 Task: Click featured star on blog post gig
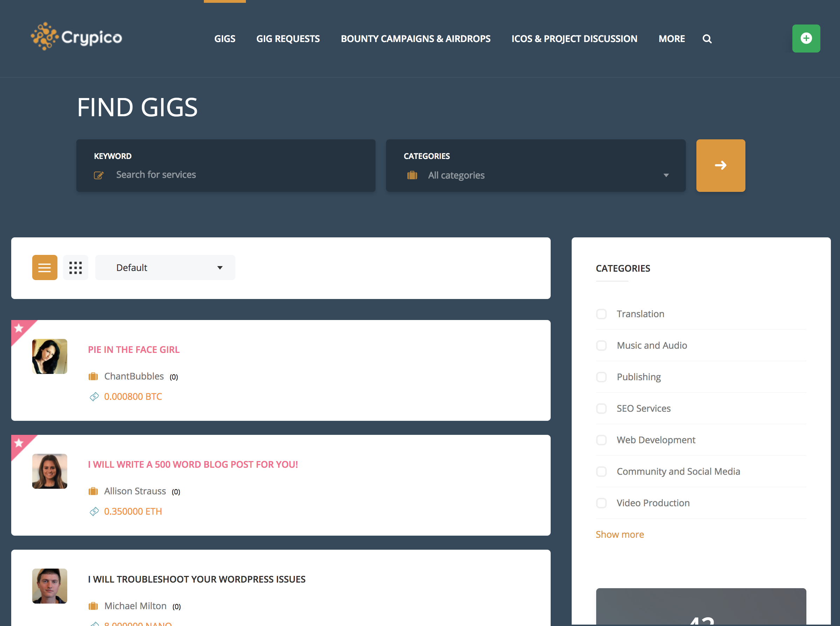19,443
